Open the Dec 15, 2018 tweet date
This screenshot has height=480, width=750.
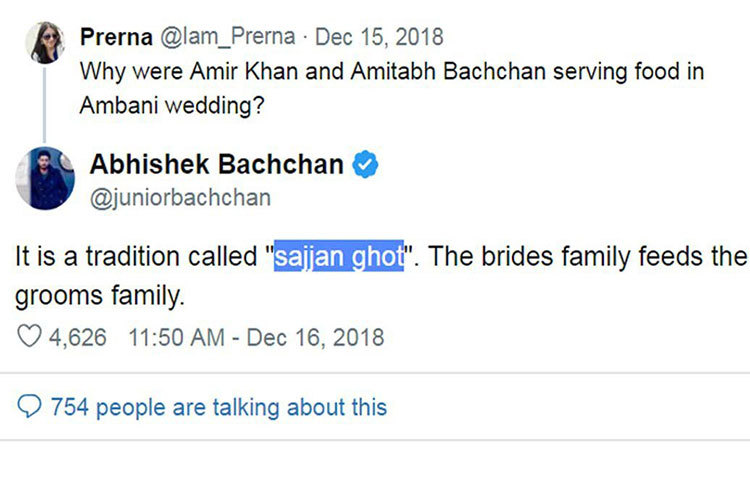(379, 37)
